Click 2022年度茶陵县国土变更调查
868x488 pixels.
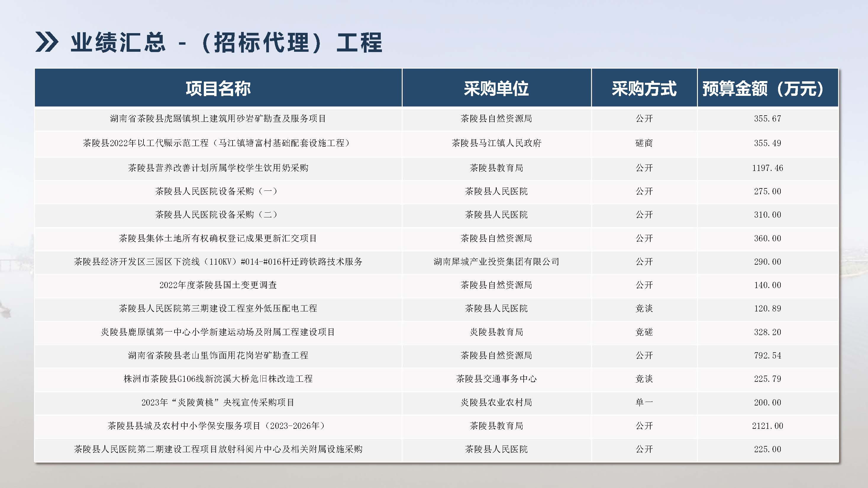tap(218, 285)
